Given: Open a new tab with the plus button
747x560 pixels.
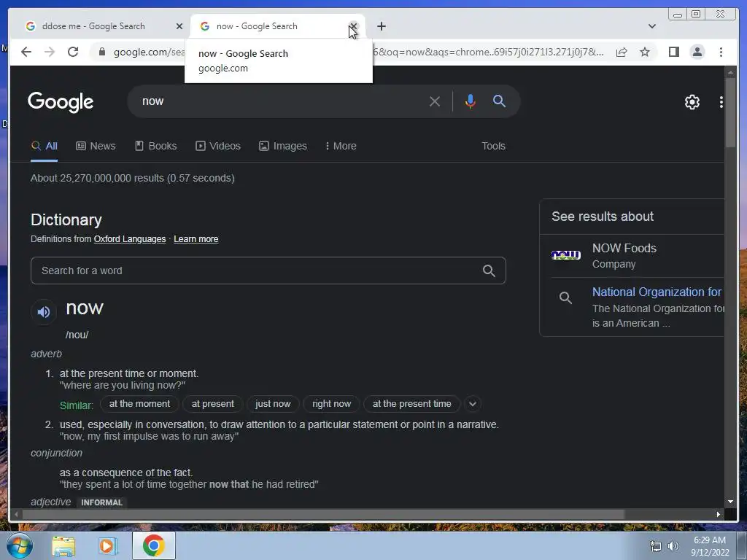Looking at the screenshot, I should (381, 26).
